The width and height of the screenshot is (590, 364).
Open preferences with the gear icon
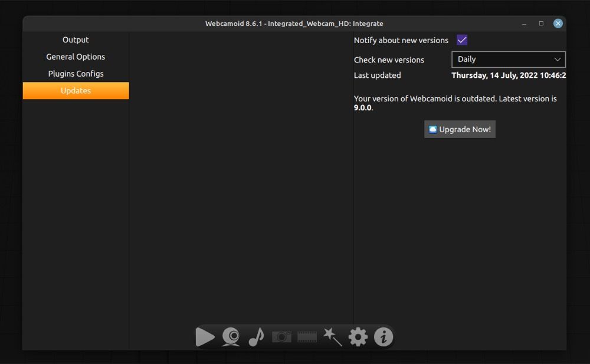tap(358, 336)
